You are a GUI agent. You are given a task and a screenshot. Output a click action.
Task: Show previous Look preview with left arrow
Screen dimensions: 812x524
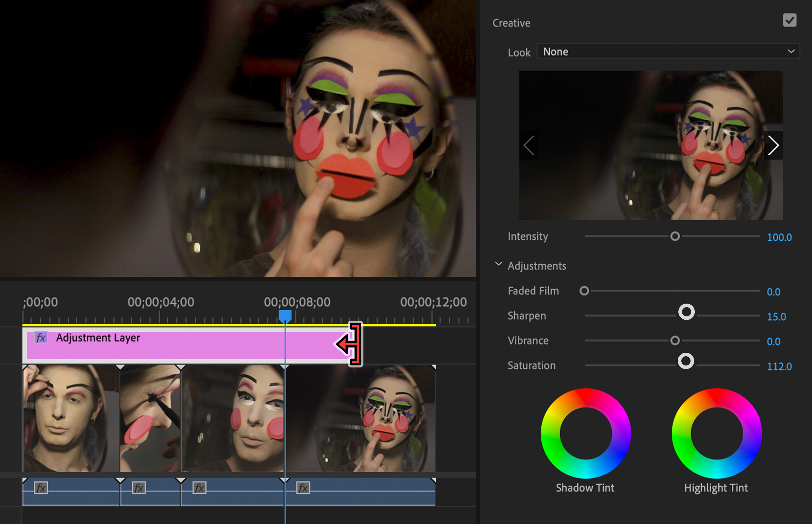point(529,146)
